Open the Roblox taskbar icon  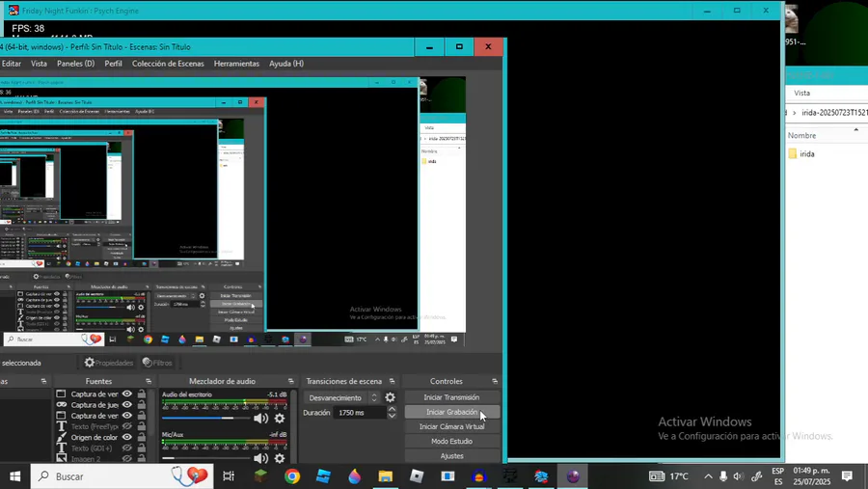click(417, 476)
